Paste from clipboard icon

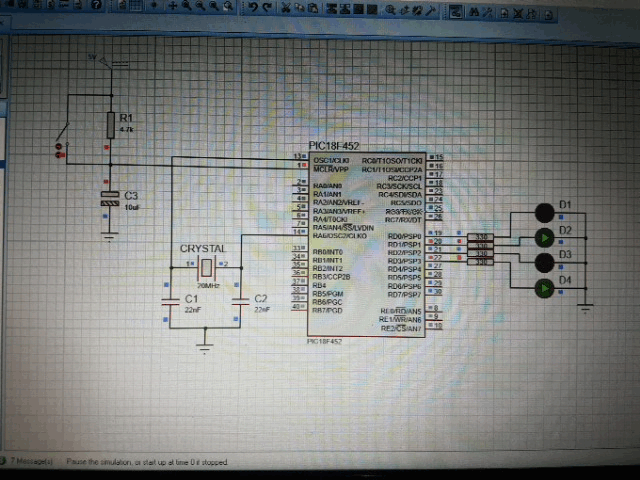(313, 8)
